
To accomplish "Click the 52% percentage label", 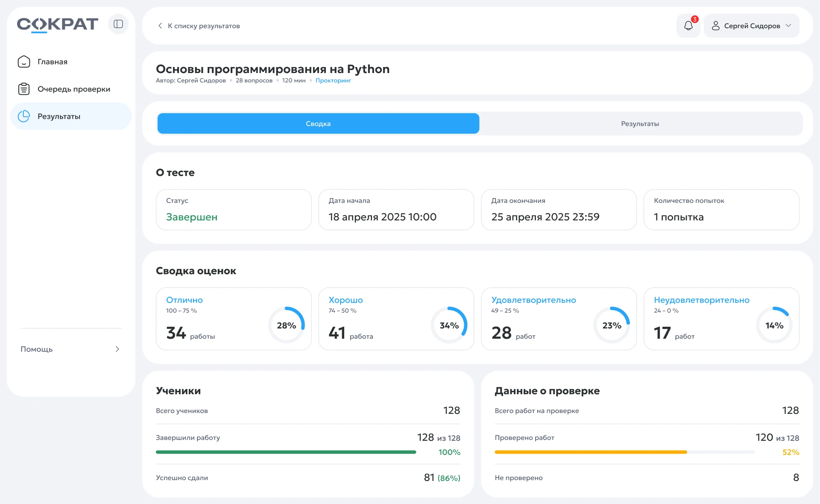I will click(791, 452).
